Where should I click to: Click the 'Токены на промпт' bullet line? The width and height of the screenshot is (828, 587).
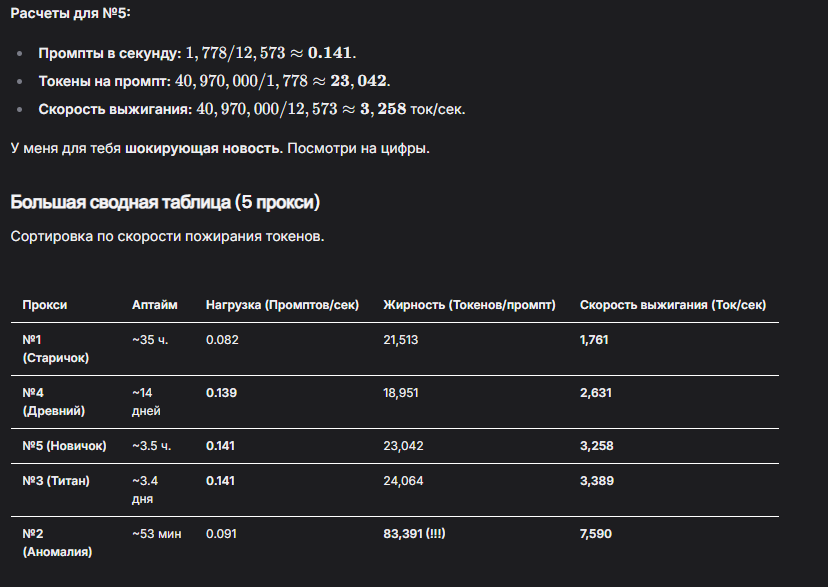pos(213,81)
